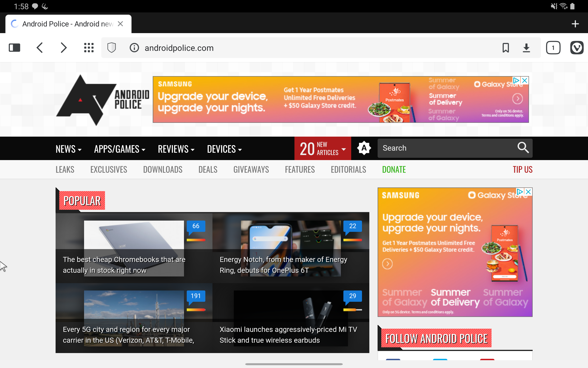Screen dimensions: 588x368
Task: Tap the Wi-Fi status icon
Action: (564, 6)
